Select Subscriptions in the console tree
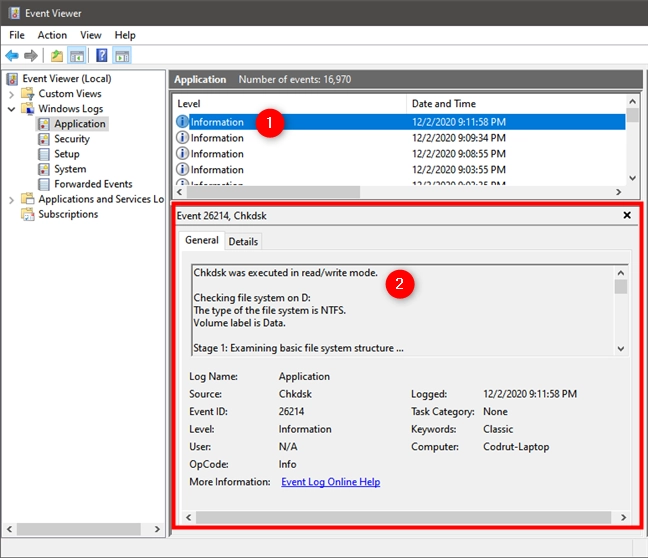Image resolution: width=648 pixels, height=558 pixels. 68,214
